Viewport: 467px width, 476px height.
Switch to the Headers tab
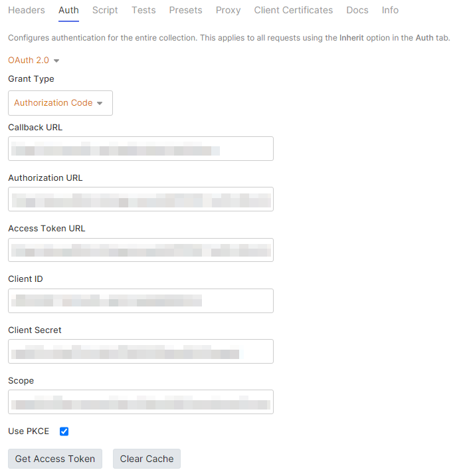27,10
